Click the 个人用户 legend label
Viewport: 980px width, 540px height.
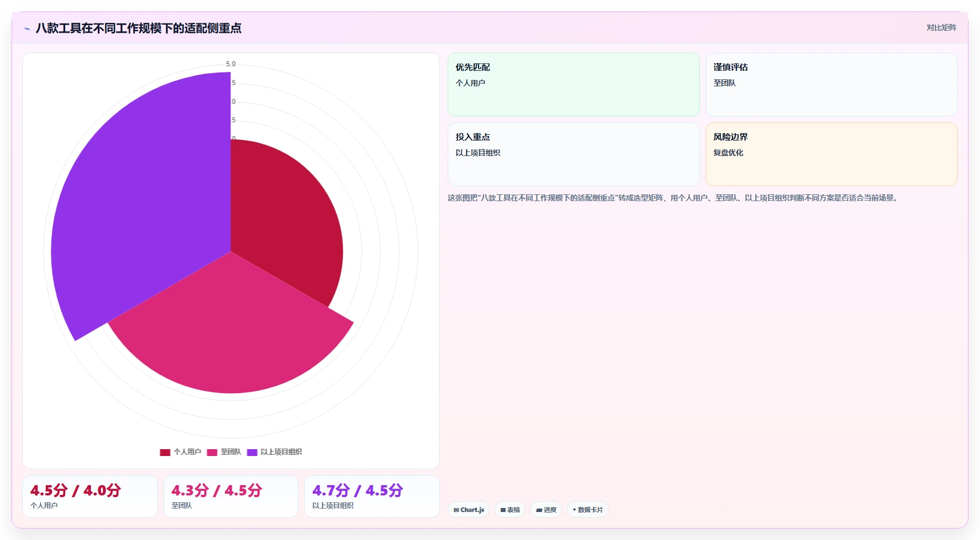pos(188,452)
